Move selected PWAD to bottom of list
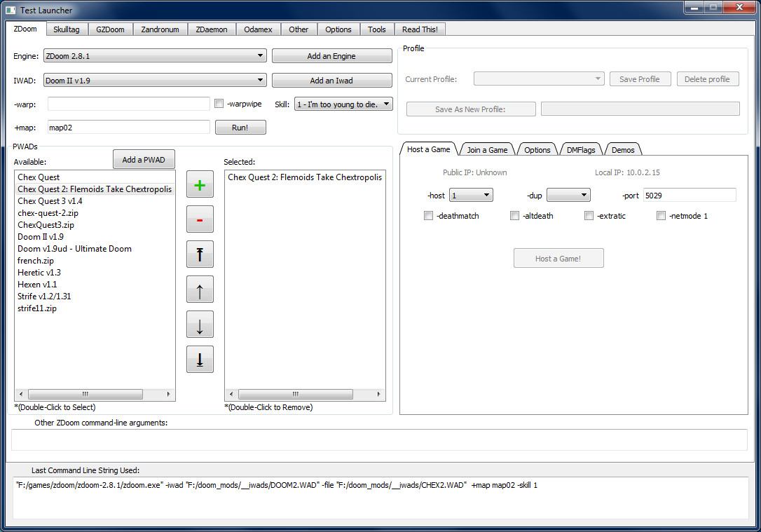This screenshot has height=532, width=761. pyautogui.click(x=200, y=359)
